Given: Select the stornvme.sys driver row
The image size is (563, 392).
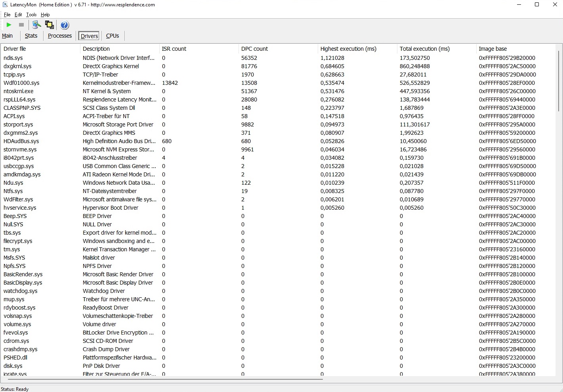Looking at the screenshot, I should click(x=278, y=149).
